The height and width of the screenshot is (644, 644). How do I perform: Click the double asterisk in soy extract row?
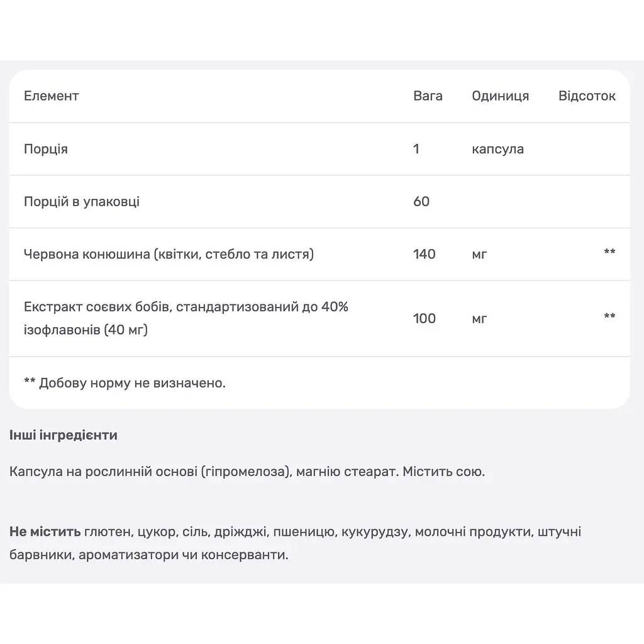[x=609, y=316]
